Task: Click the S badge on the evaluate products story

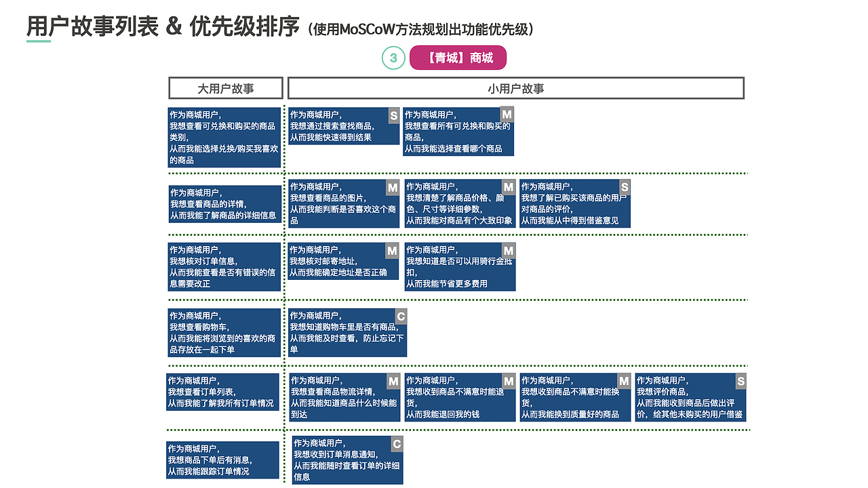Action: (739, 381)
